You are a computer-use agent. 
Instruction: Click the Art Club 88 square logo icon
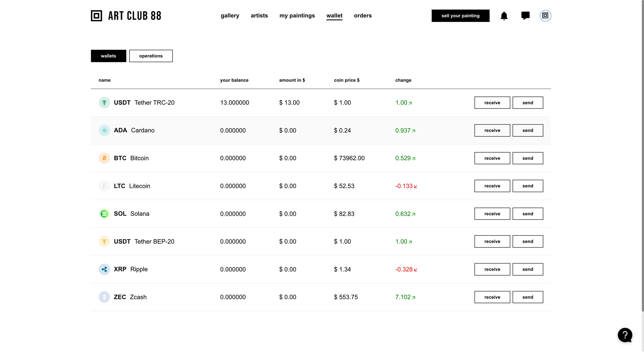pos(96,16)
